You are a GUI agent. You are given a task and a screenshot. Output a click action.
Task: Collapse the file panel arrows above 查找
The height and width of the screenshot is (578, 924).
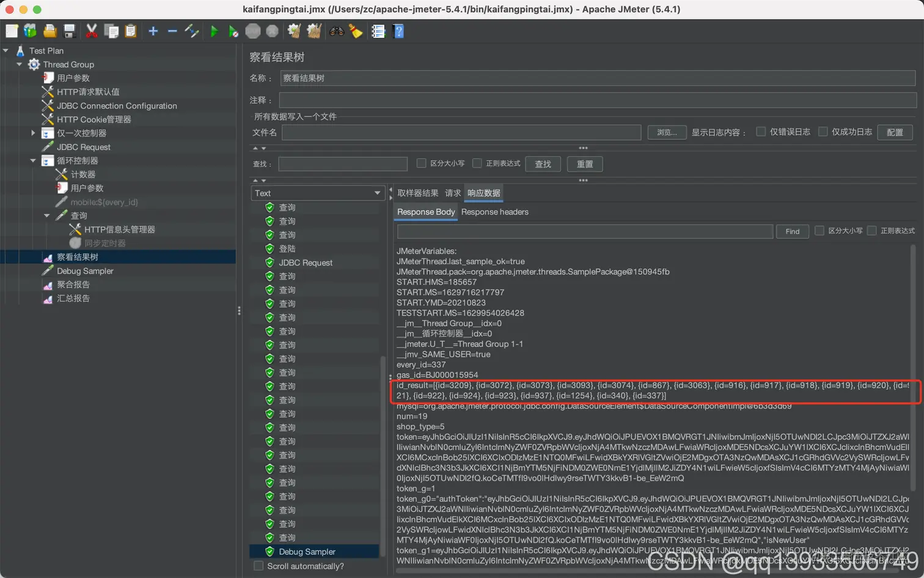(x=260, y=148)
